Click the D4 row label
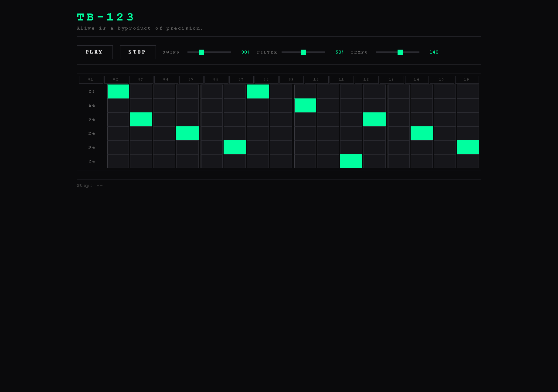558x392 pixels. 92,147
